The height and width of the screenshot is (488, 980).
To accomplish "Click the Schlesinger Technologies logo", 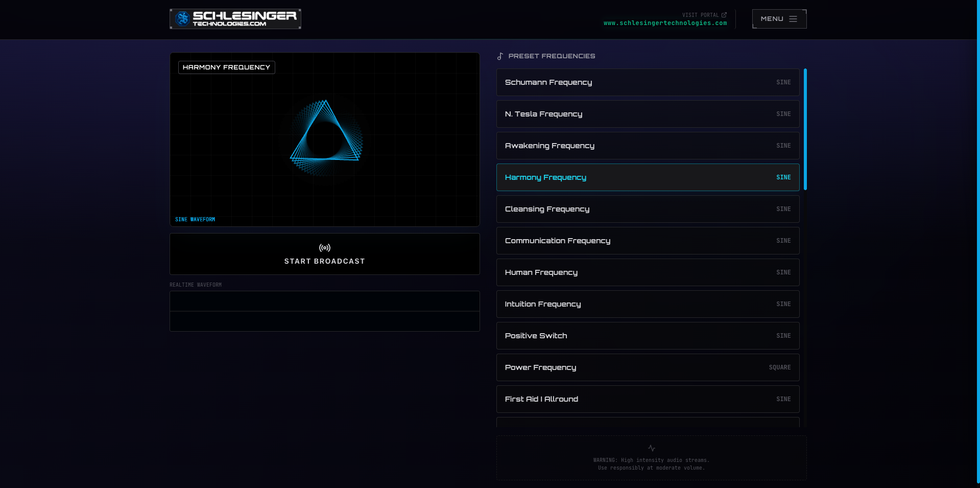I will pyautogui.click(x=235, y=19).
